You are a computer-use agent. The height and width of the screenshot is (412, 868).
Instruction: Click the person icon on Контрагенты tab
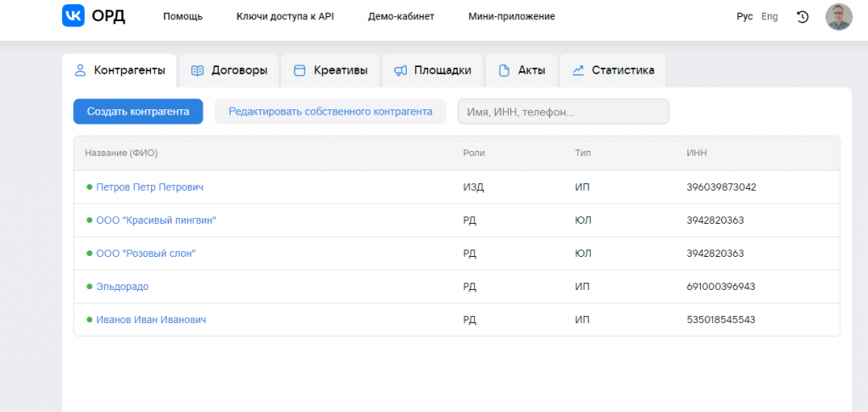81,70
